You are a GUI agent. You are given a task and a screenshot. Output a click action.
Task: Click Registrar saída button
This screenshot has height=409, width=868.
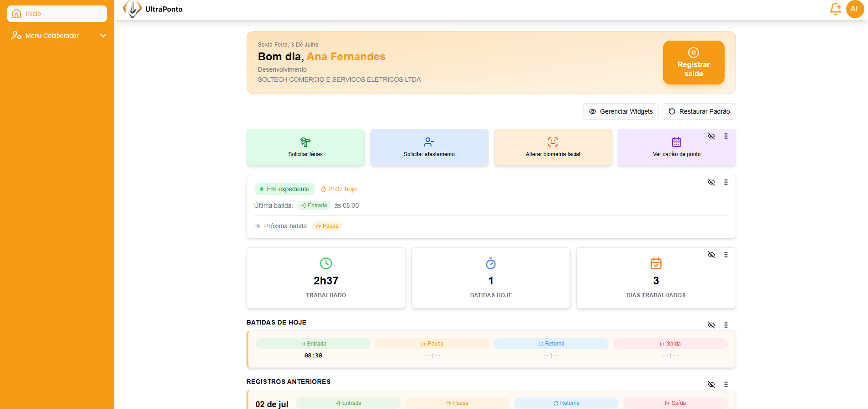click(694, 63)
